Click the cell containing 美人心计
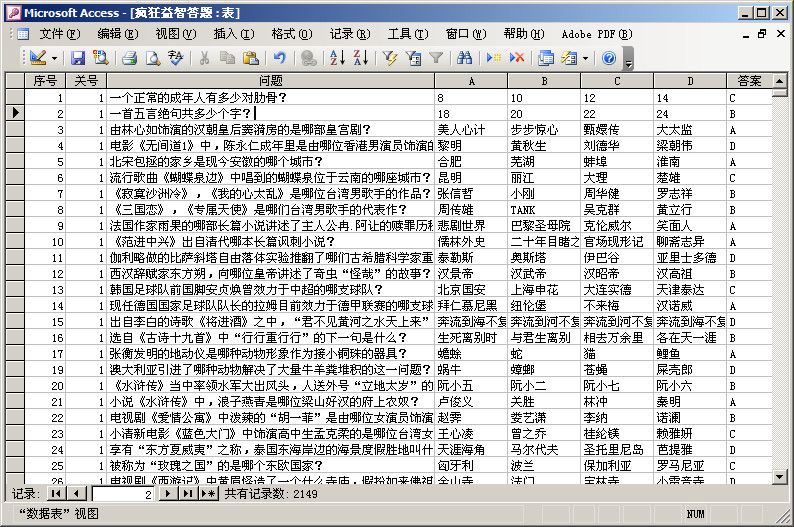 click(x=471, y=130)
